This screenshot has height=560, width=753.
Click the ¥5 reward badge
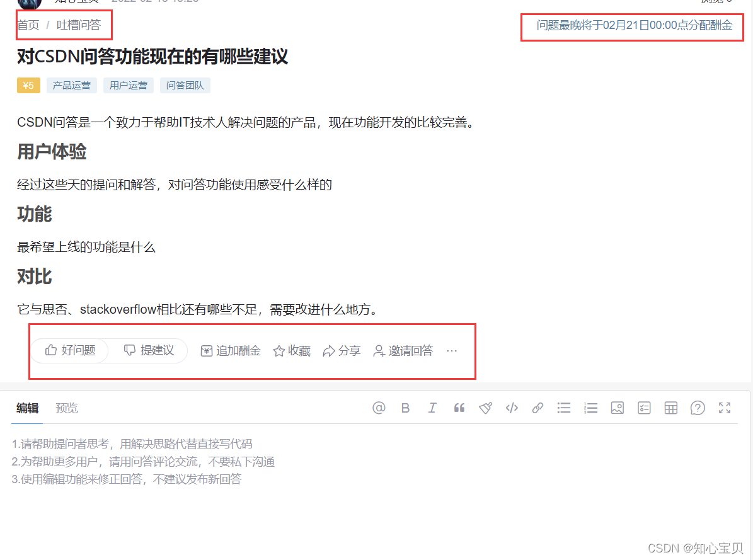(x=28, y=86)
